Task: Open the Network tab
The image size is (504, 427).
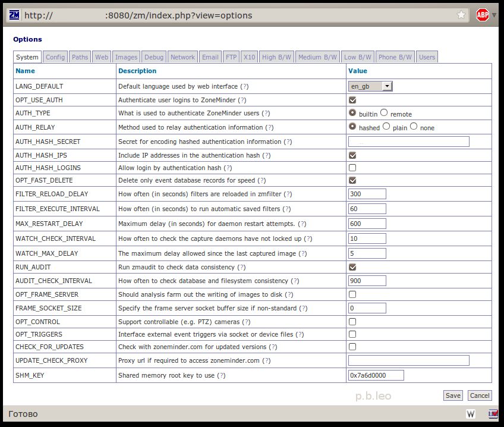Action: click(x=182, y=57)
